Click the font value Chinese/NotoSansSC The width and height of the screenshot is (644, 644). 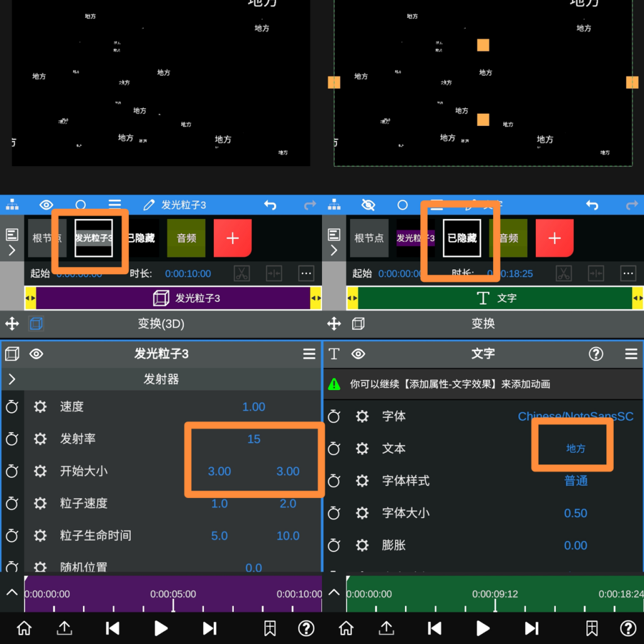(575, 416)
